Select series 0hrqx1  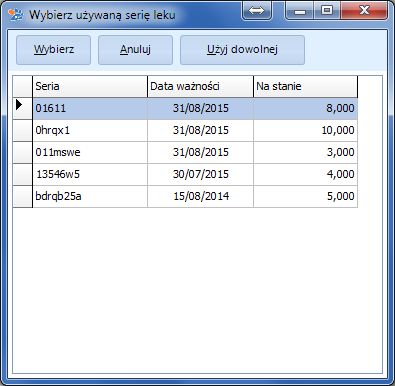(x=90, y=130)
